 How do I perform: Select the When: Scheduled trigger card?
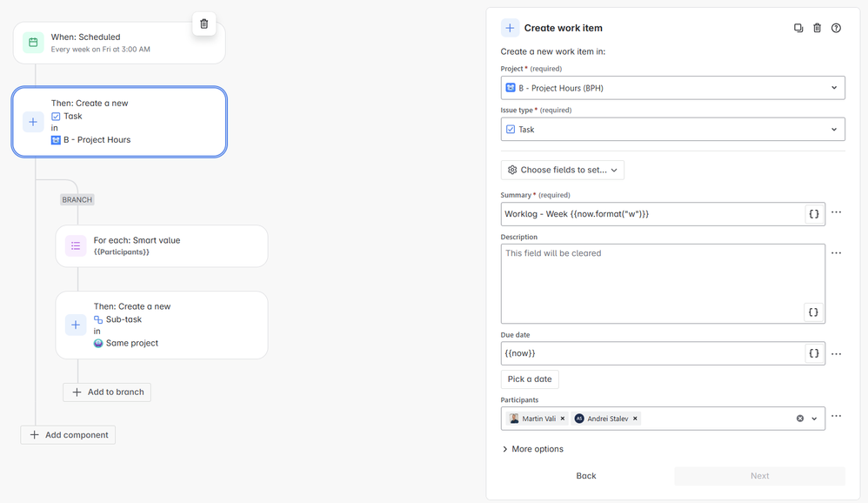tap(119, 43)
